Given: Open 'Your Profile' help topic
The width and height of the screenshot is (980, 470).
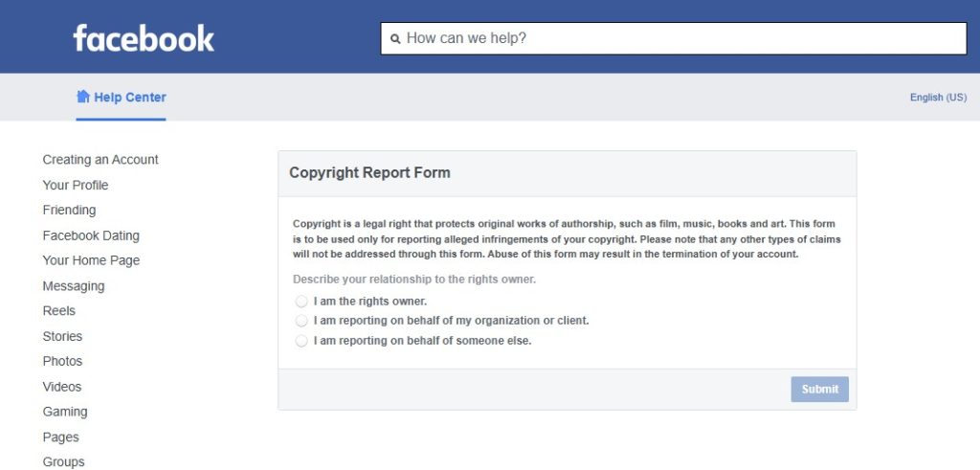Looking at the screenshot, I should pyautogui.click(x=76, y=185).
